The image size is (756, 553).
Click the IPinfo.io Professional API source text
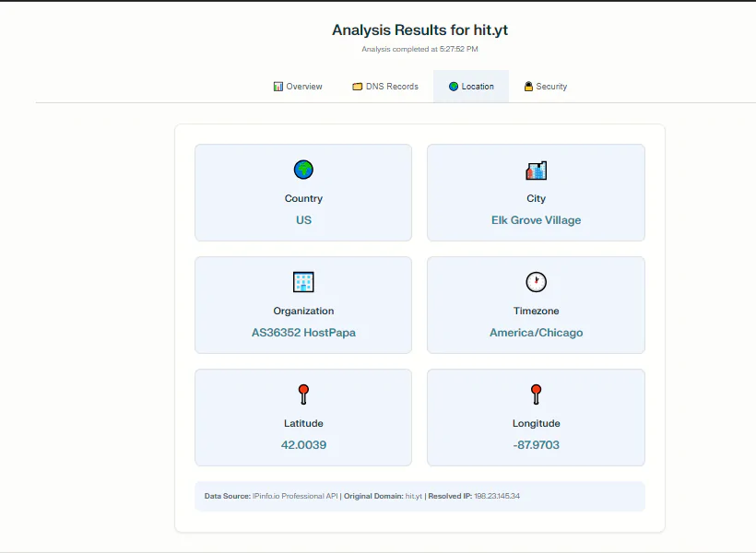tap(295, 496)
